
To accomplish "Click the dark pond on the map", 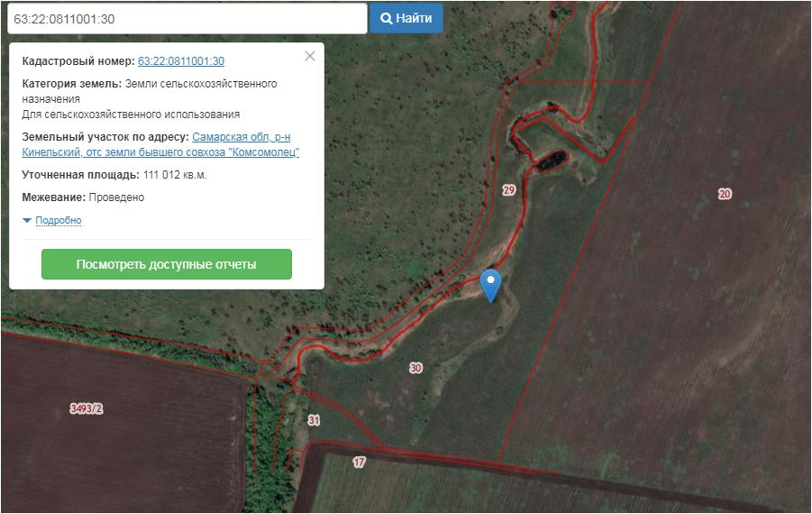I will coord(552,161).
